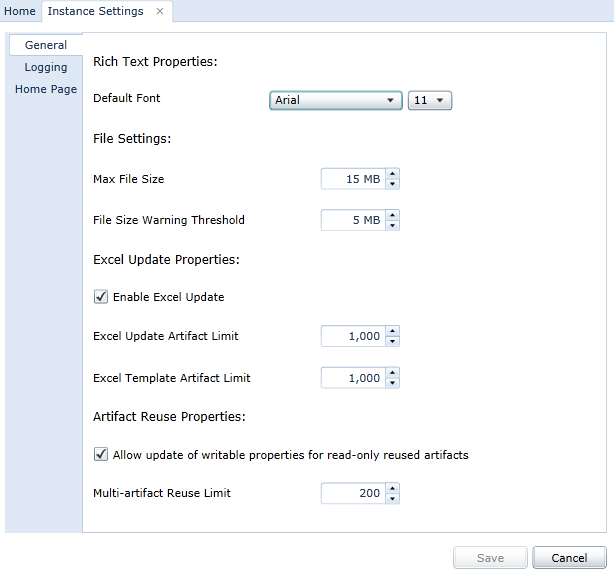Open the Logging settings section
This screenshot has width=614, height=573.
(x=46, y=67)
